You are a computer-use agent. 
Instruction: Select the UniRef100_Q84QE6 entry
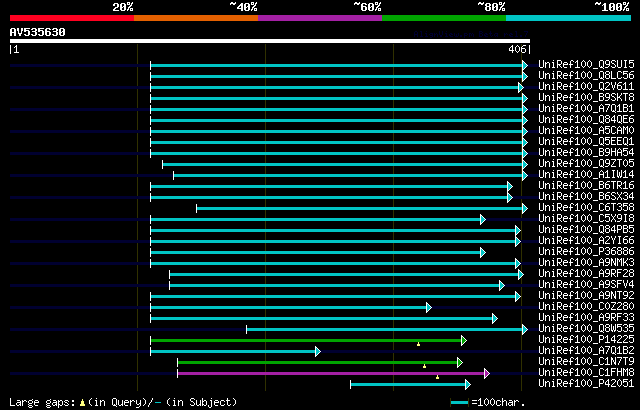pos(586,120)
